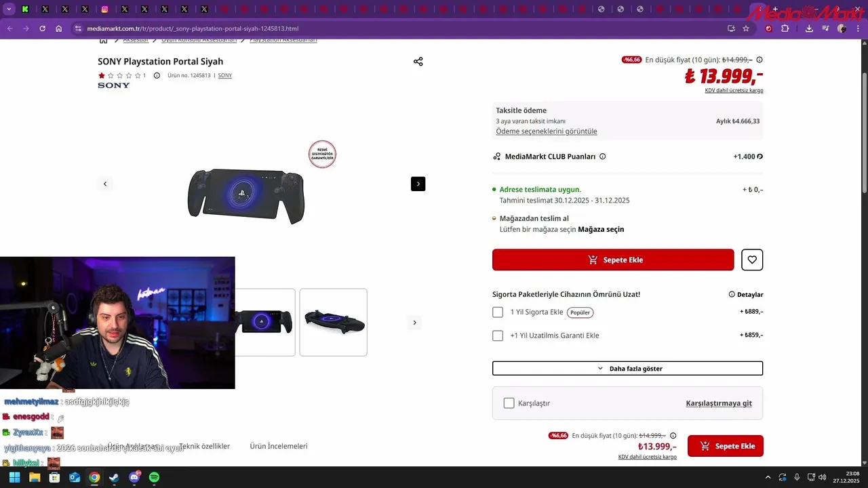The width and height of the screenshot is (868, 488).
Task: Click top KDV dahil ücretsiz kargo link
Action: tap(734, 90)
